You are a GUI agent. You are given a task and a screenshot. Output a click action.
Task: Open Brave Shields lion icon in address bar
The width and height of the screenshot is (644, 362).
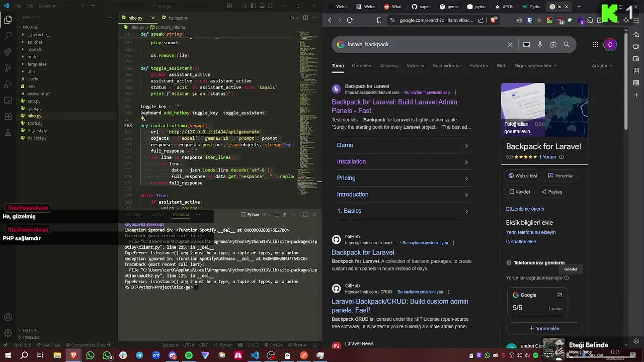[x=494, y=20]
